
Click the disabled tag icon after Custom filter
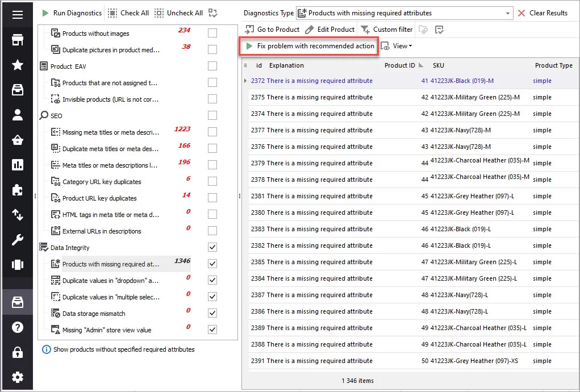pos(423,30)
